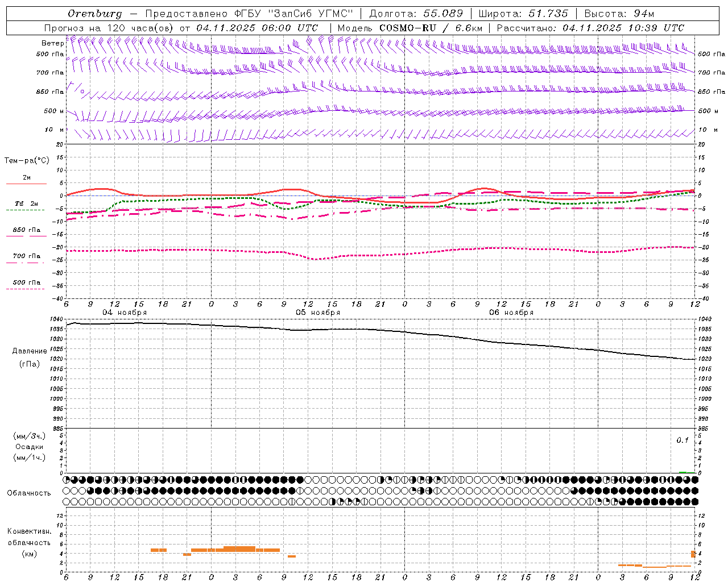Image resolution: width=728 pixels, height=582 pixels.
Task: Click the left 700 гПа wind level label
Action: pyautogui.click(x=50, y=73)
